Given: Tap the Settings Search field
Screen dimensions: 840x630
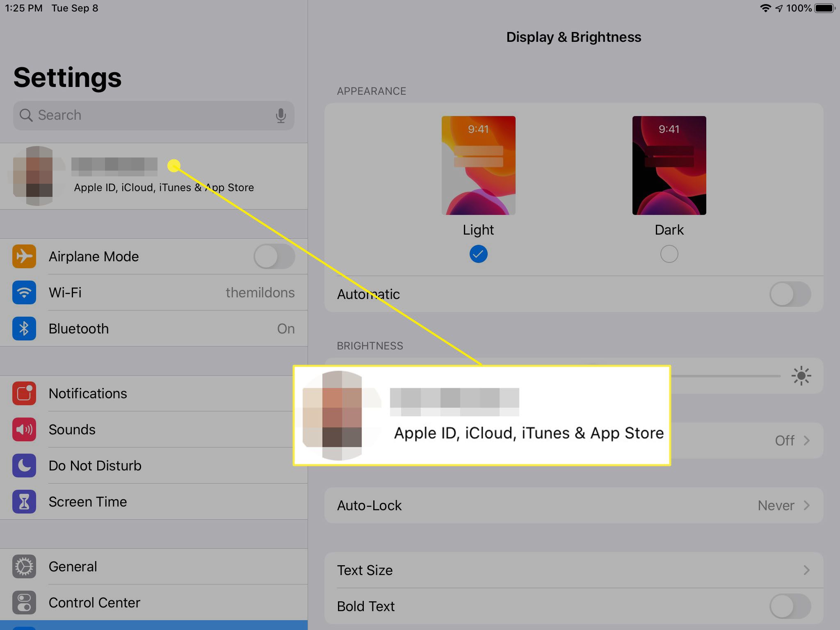Looking at the screenshot, I should click(x=154, y=116).
